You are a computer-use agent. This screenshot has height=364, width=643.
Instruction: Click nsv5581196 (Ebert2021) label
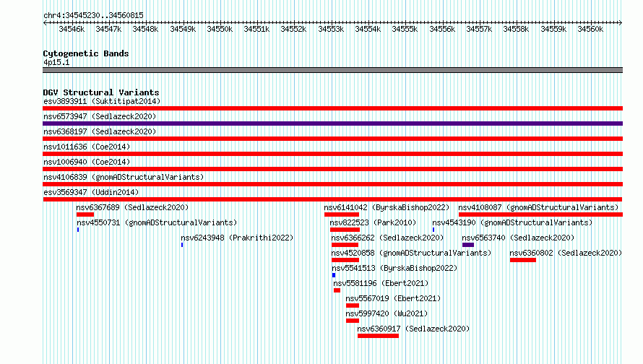tap(381, 283)
